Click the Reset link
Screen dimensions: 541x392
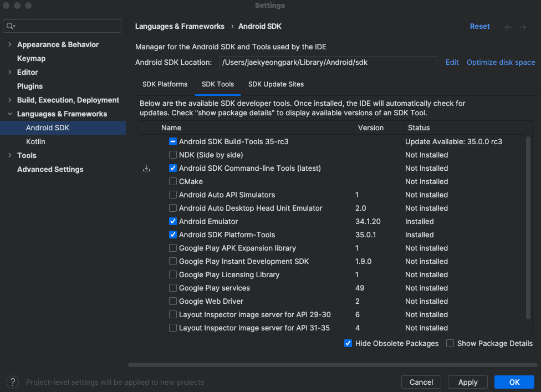tap(480, 26)
